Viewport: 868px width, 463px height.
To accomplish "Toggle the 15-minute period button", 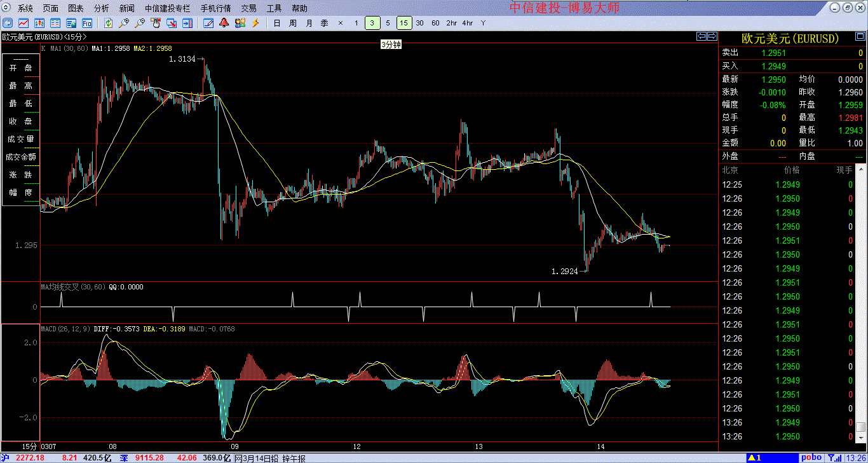I will pos(404,24).
